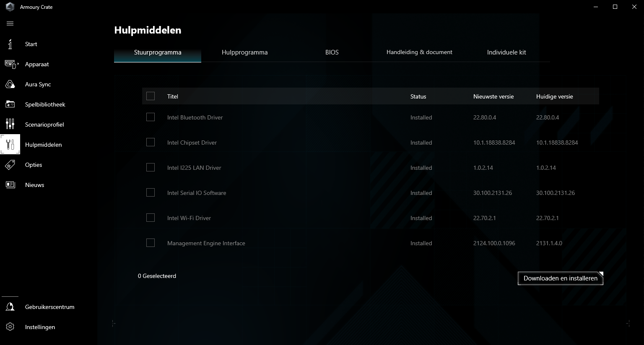Image resolution: width=644 pixels, height=345 pixels.
Task: Open the hamburger menu icon
Action: coord(10,23)
